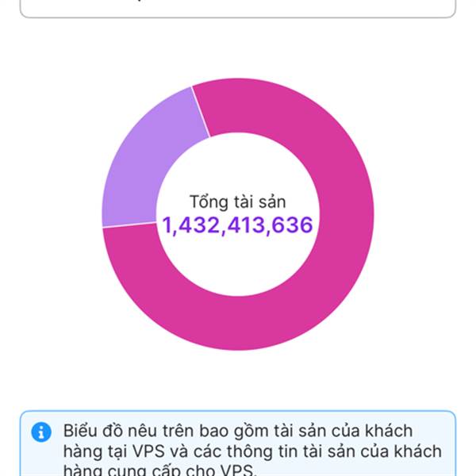Tap the white divider line at the purple segment's top edge
This screenshot has width=476, height=476.
(x=201, y=112)
